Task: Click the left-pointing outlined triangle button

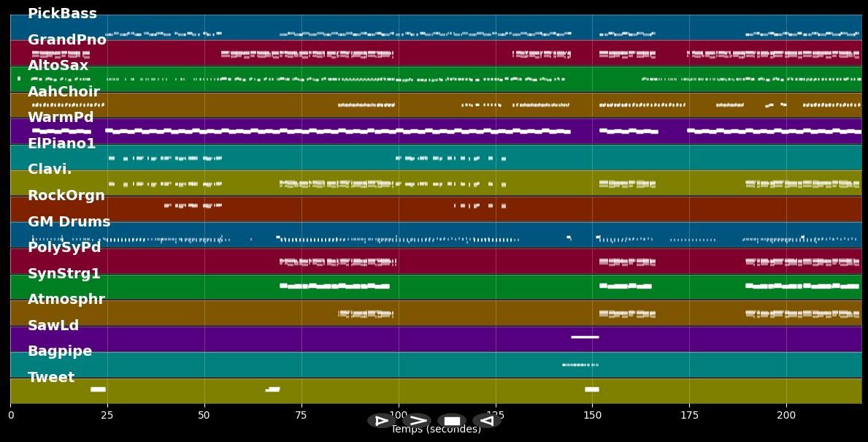Action: click(x=487, y=420)
